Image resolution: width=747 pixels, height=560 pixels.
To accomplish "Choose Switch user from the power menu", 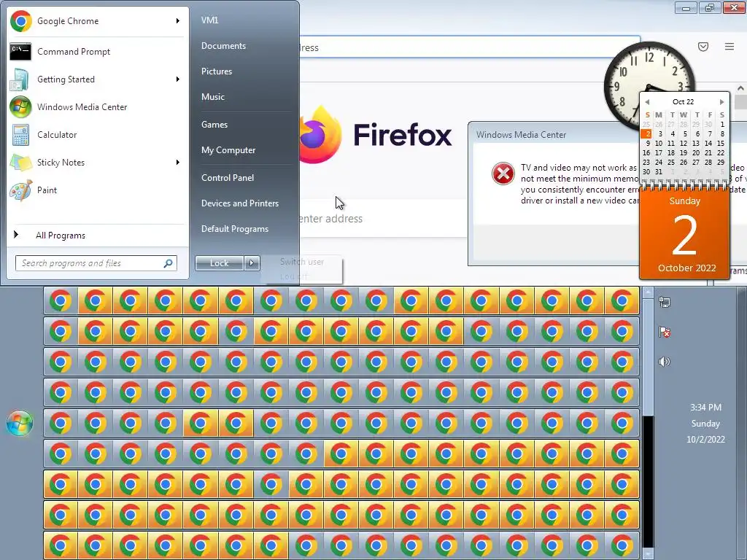I will point(301,262).
